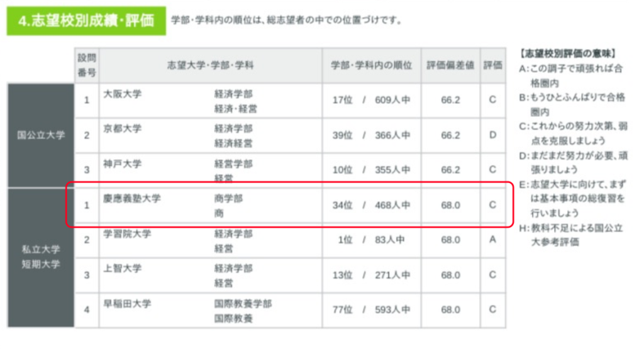The height and width of the screenshot is (349, 644).
Task: Click the green 志望校別成績・評価 section header
Action: [x=86, y=21]
